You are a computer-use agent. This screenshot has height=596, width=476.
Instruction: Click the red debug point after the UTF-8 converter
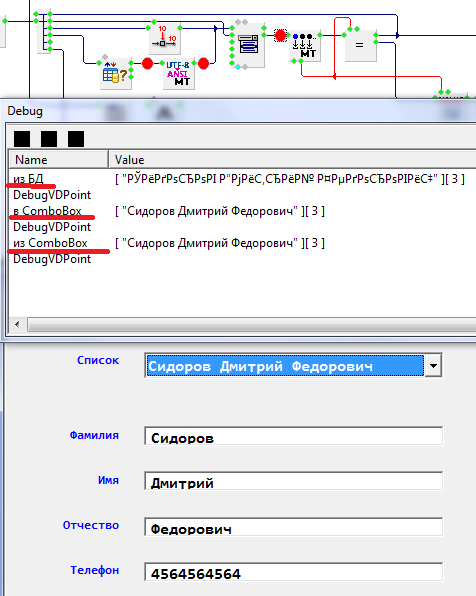click(203, 63)
